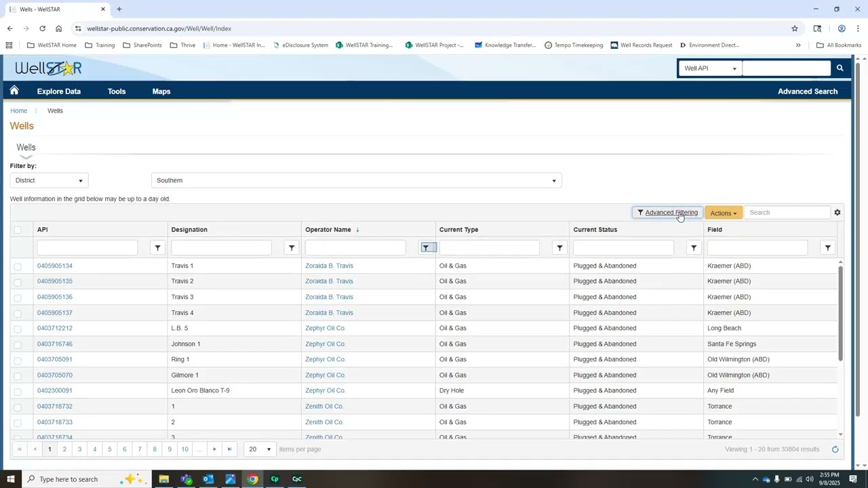
Task: Refresh the grid results icon
Action: point(835,449)
